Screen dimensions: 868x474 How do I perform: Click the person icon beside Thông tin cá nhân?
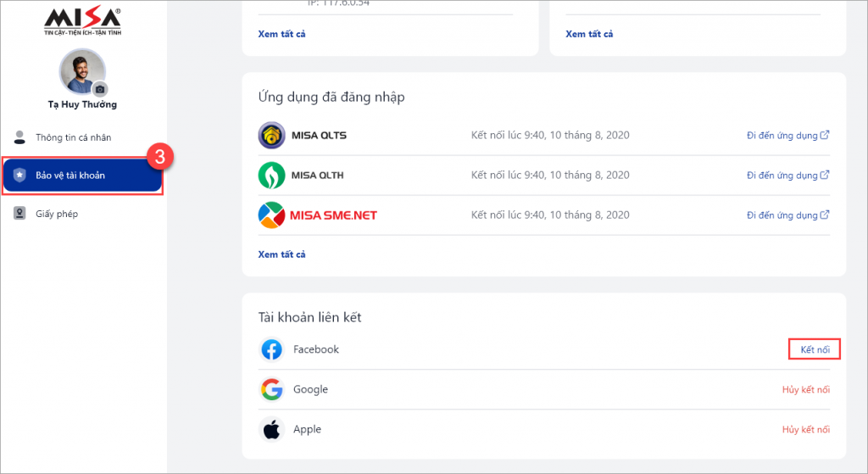[x=19, y=137]
